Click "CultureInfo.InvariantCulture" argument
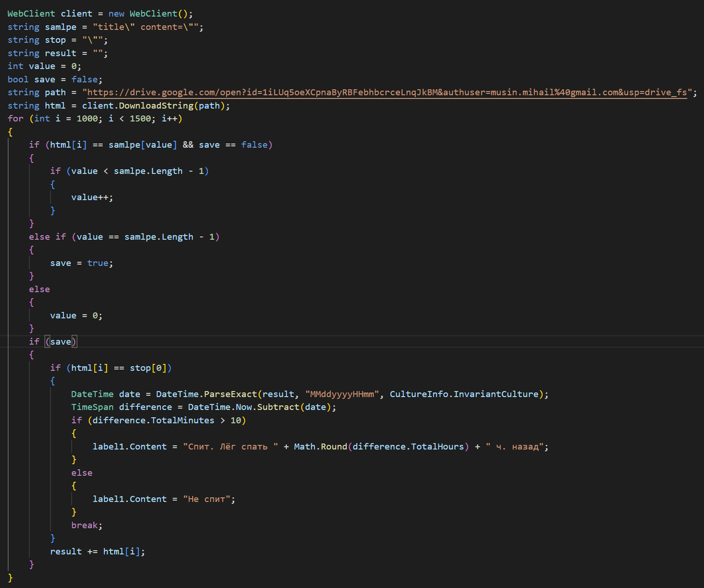 tap(464, 394)
